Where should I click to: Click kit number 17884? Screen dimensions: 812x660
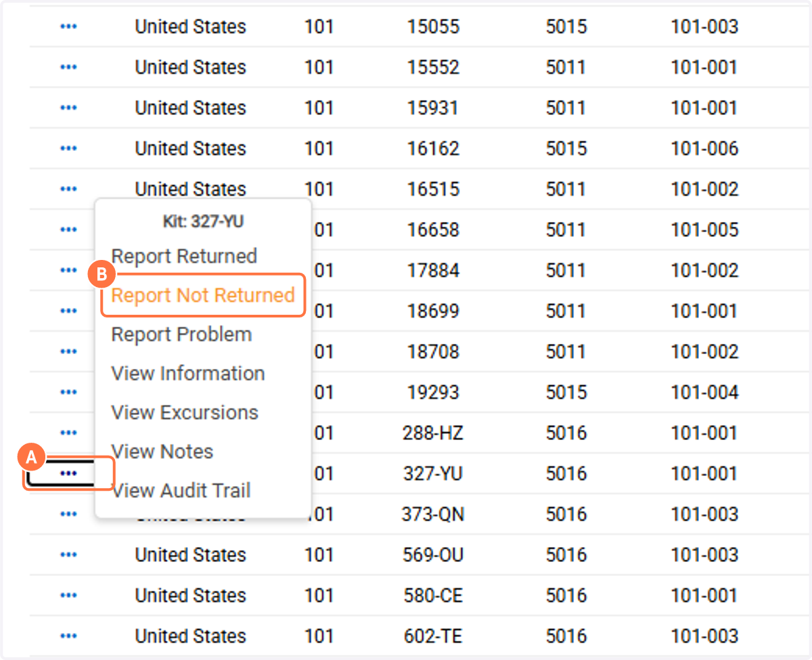pyautogui.click(x=433, y=271)
